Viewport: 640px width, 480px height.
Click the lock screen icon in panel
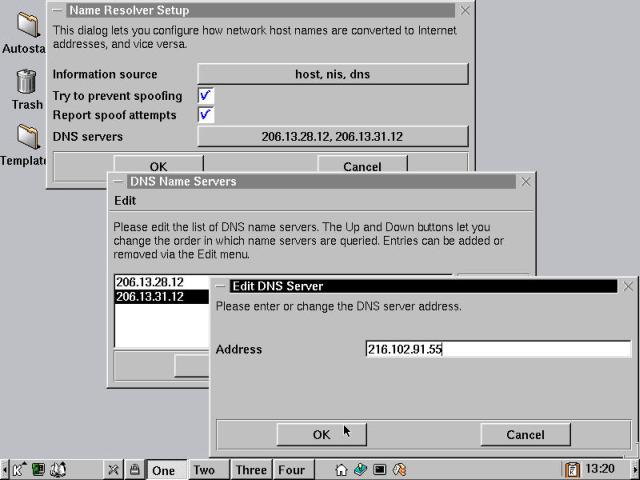coord(133,469)
